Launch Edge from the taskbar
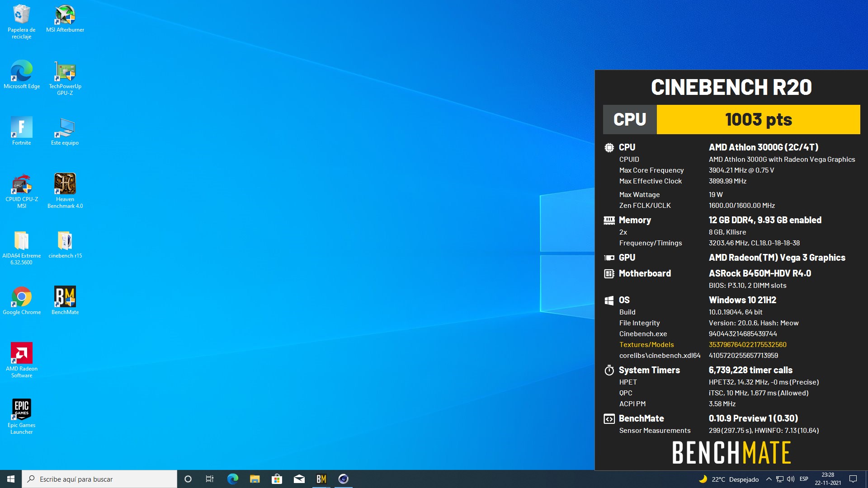The width and height of the screenshot is (868, 488). click(232, 479)
